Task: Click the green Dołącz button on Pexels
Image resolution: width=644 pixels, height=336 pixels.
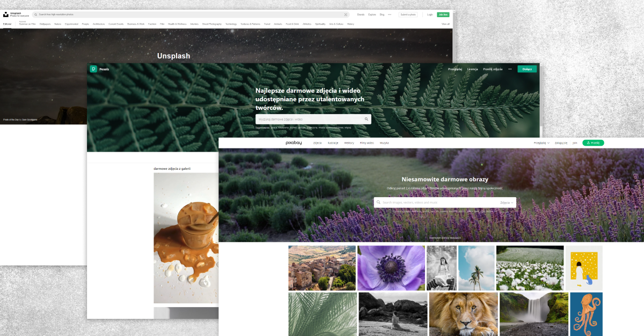Action: (527, 69)
